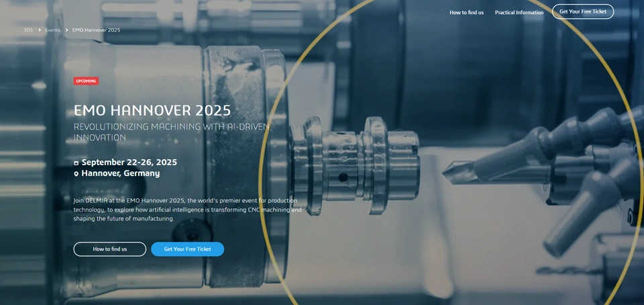Screen dimensions: 644x305
Task: Click the red UPCOMING badge
Action: [86, 81]
